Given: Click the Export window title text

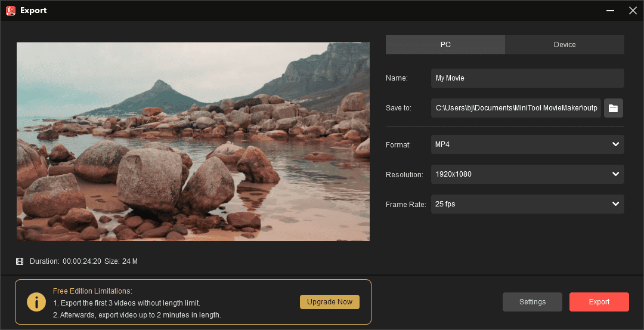Looking at the screenshot, I should tap(33, 11).
